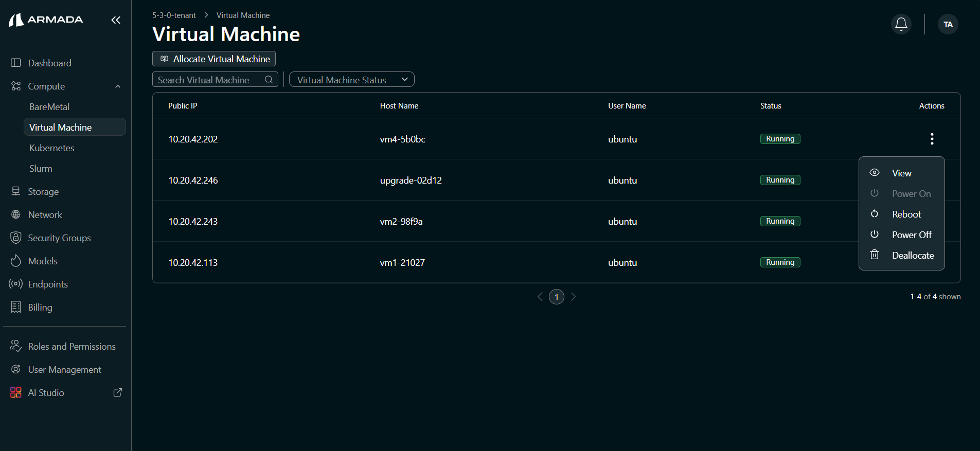This screenshot has width=980, height=451.
Task: Click Allocate Virtual Machine button
Action: (x=214, y=59)
